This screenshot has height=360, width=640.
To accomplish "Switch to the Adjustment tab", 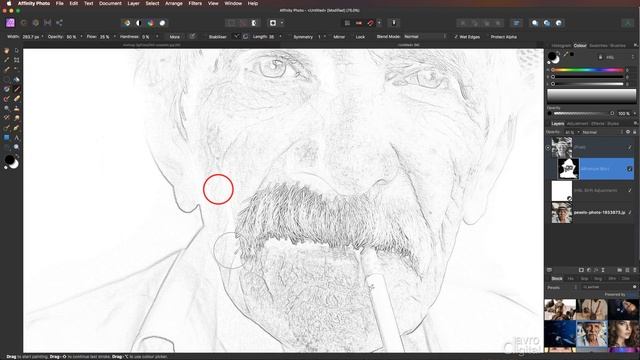I will pos(577,124).
